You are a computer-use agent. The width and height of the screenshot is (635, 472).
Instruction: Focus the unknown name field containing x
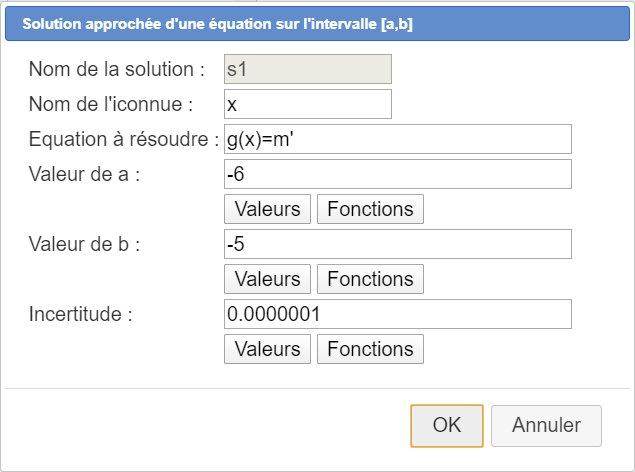307,104
